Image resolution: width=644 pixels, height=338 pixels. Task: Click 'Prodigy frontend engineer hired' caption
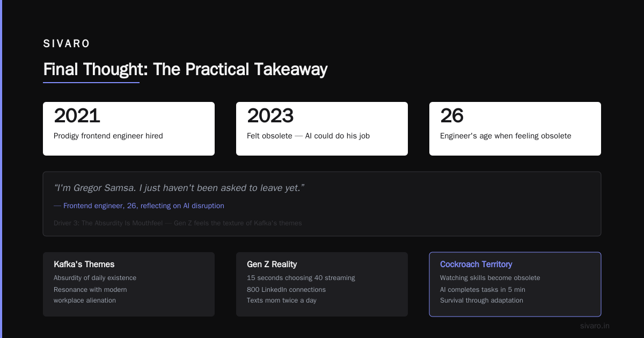(x=108, y=136)
